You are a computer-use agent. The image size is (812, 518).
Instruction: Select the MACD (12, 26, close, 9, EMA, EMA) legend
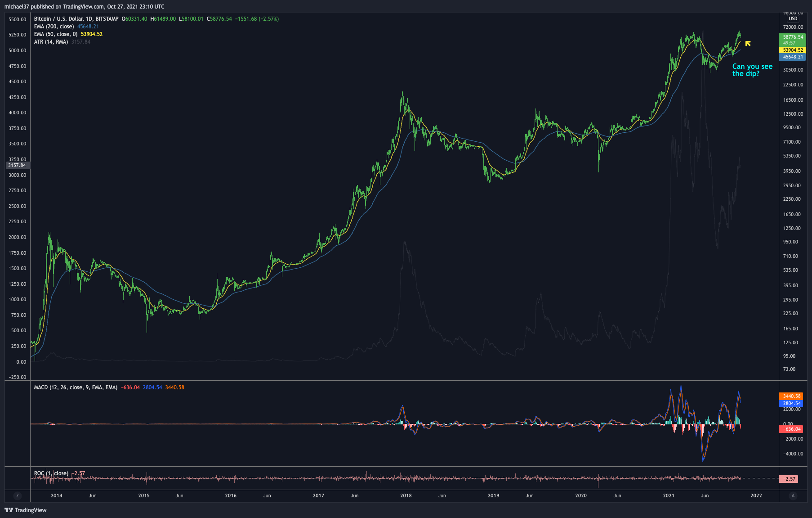pyautogui.click(x=76, y=387)
